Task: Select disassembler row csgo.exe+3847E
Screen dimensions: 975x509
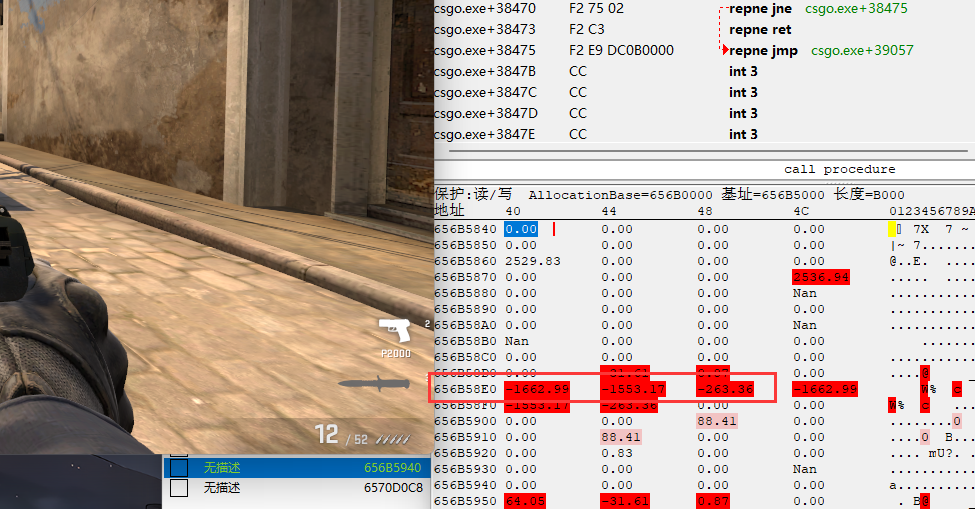Action: click(x=485, y=134)
